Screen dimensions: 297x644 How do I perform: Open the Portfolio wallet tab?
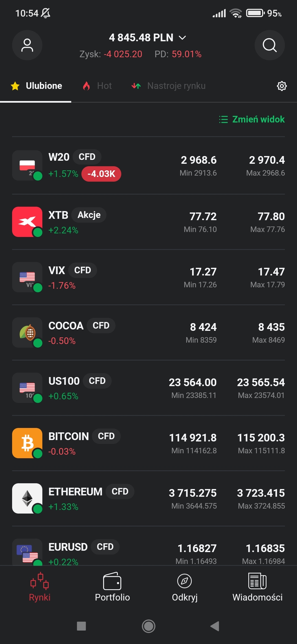click(x=112, y=587)
